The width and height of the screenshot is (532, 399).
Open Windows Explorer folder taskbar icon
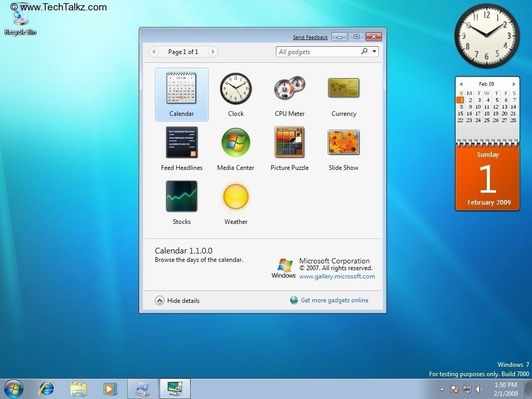[78, 389]
